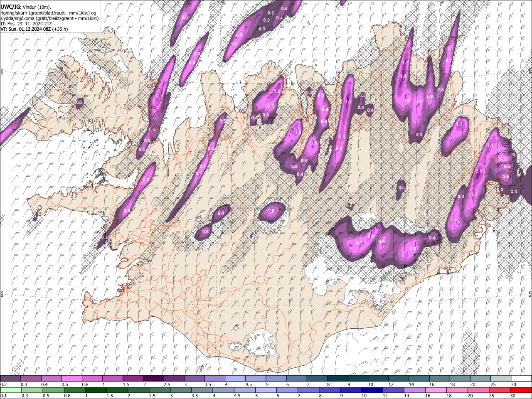
Task: Click the '15W' longitude label
Action: (x=440, y=2)
